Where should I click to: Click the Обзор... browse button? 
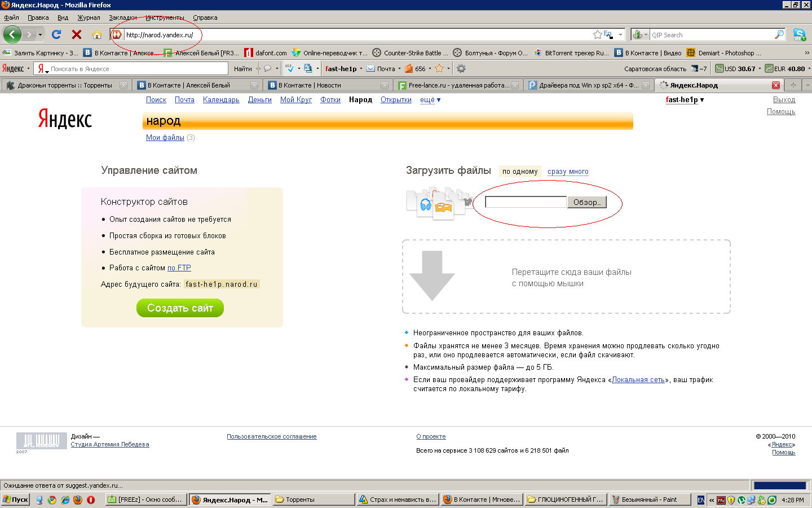(587, 202)
